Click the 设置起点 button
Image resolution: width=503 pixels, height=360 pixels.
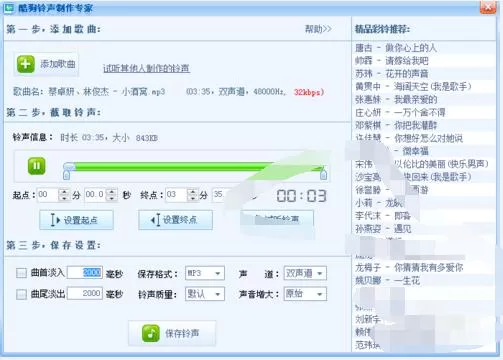[x=76, y=220]
